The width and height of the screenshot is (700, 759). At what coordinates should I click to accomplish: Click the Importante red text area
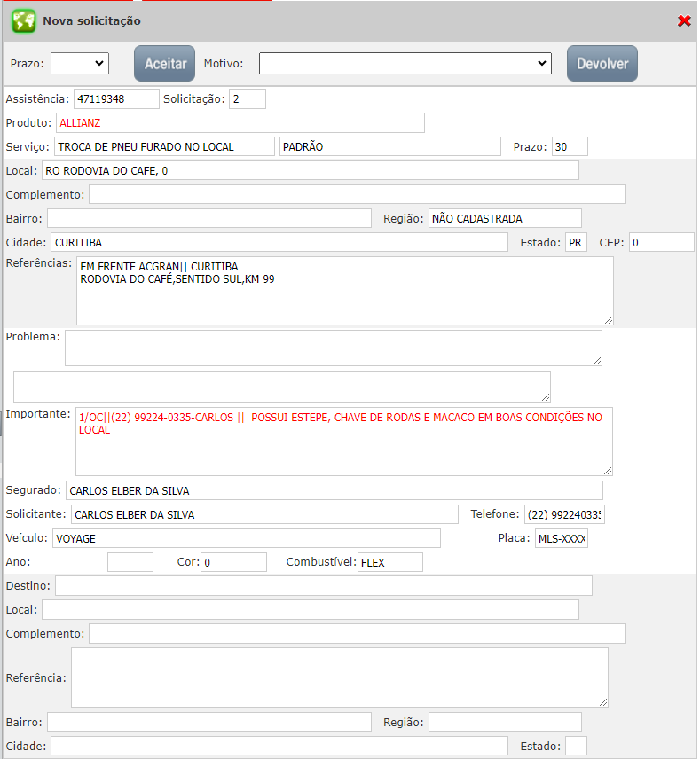tap(343, 442)
